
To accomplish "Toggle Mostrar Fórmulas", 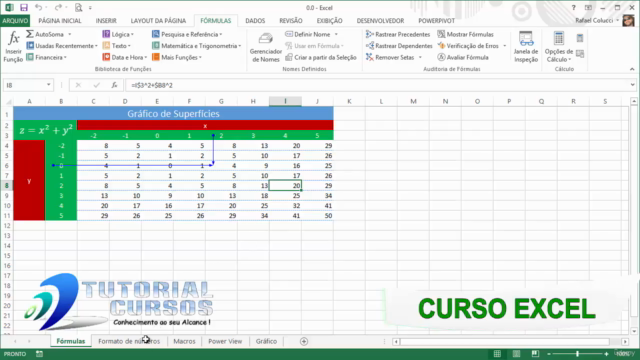I will [466, 34].
